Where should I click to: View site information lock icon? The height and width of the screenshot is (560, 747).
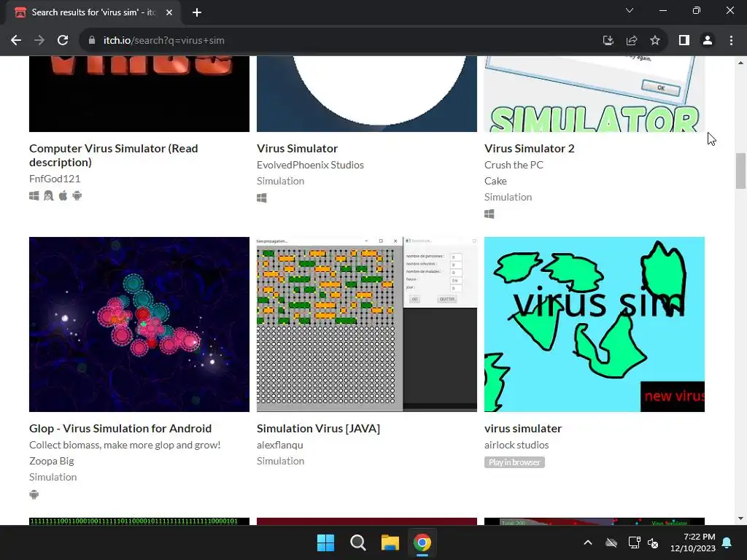point(92,41)
